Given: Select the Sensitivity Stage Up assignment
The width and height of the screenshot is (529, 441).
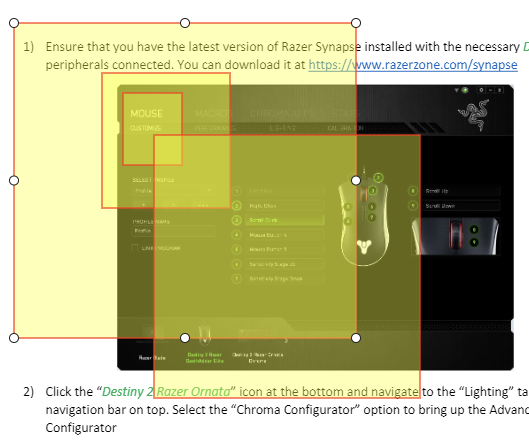Looking at the screenshot, I should click(284, 264).
